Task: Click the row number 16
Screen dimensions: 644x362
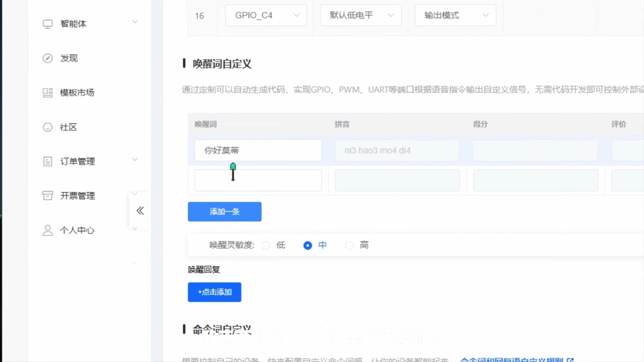Action: (200, 16)
